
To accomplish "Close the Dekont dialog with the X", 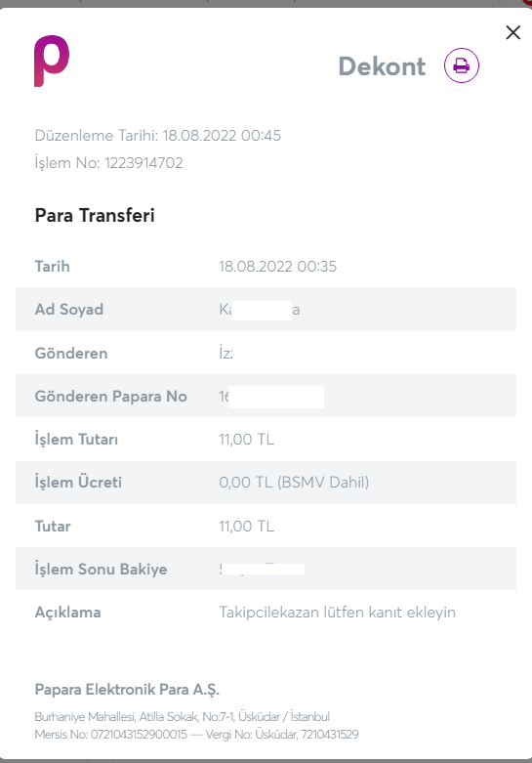I will (x=513, y=32).
